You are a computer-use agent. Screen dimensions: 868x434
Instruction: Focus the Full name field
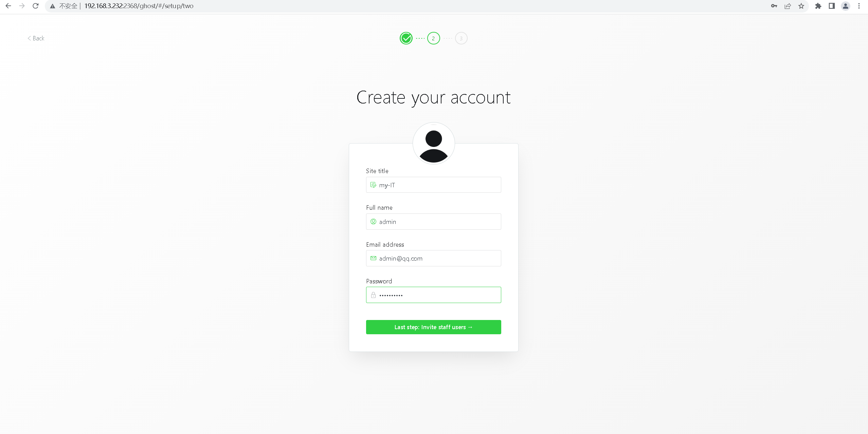tap(434, 222)
